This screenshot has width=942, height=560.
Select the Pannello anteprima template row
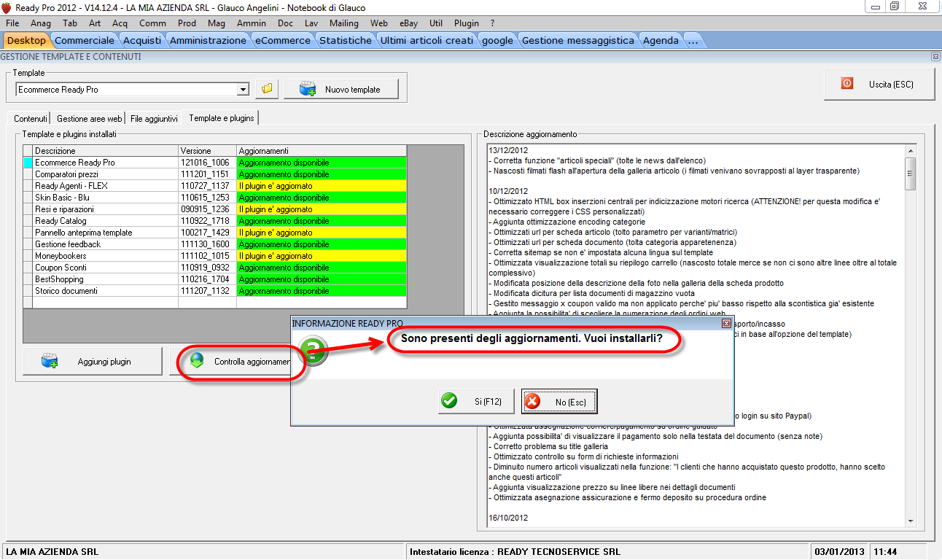tap(215, 233)
